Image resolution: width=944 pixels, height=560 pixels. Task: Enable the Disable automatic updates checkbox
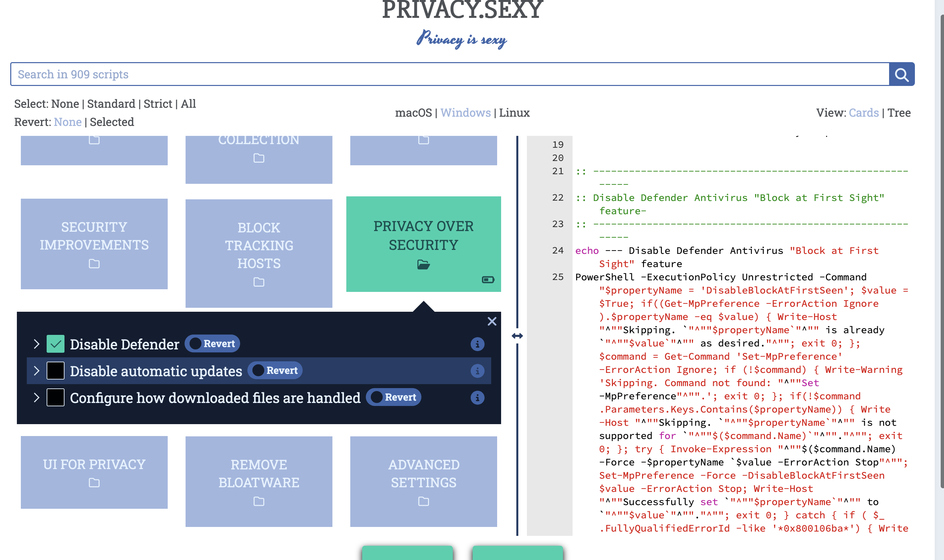(55, 371)
